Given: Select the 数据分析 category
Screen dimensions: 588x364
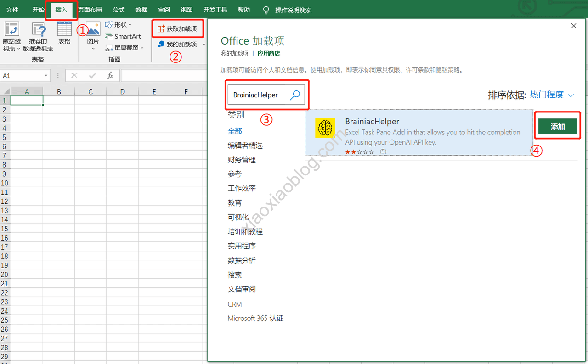Looking at the screenshot, I should point(242,260).
